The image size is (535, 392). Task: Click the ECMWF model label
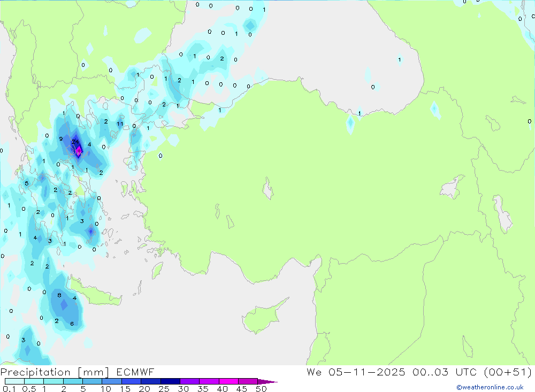point(135,372)
